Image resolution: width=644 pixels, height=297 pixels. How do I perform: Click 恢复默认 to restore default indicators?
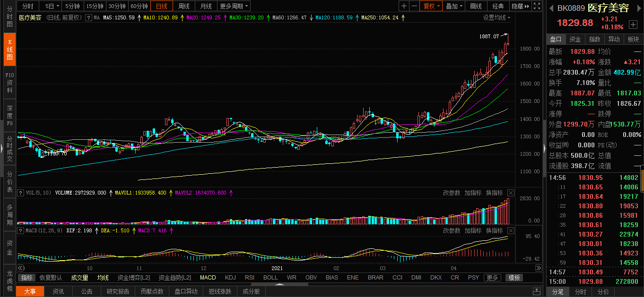[x=51, y=278]
